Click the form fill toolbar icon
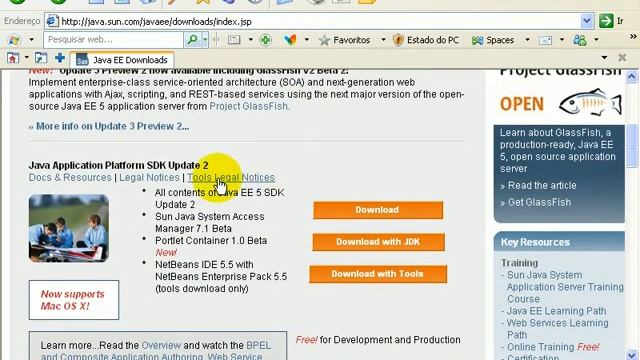 234,40
